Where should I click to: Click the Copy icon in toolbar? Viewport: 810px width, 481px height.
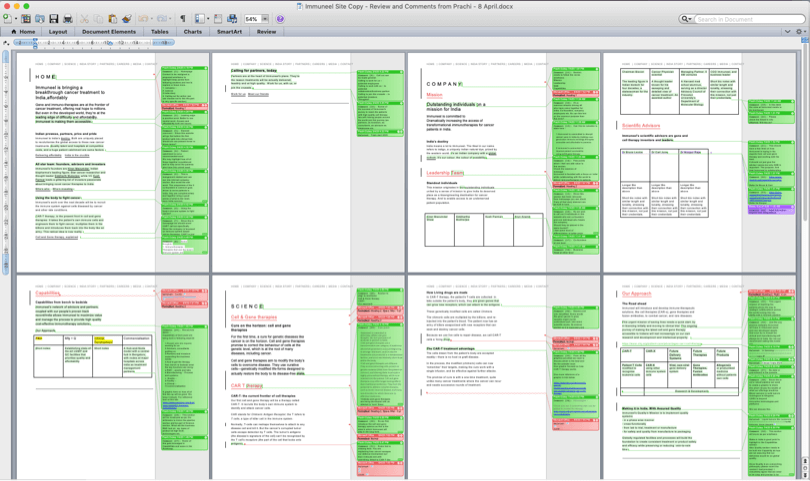click(x=98, y=19)
